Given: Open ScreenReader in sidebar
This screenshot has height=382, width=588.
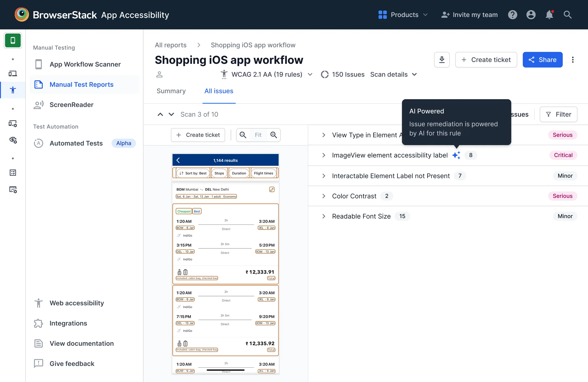Looking at the screenshot, I should pos(71,105).
